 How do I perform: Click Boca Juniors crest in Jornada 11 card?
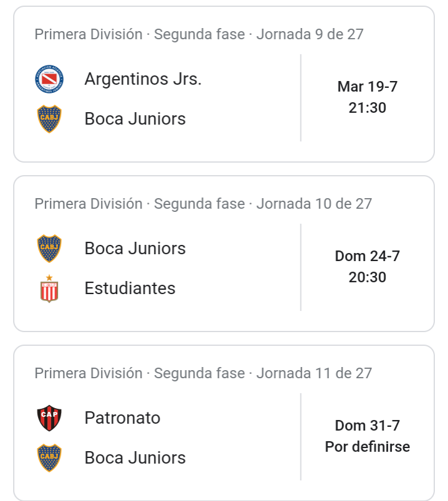pos(49,458)
